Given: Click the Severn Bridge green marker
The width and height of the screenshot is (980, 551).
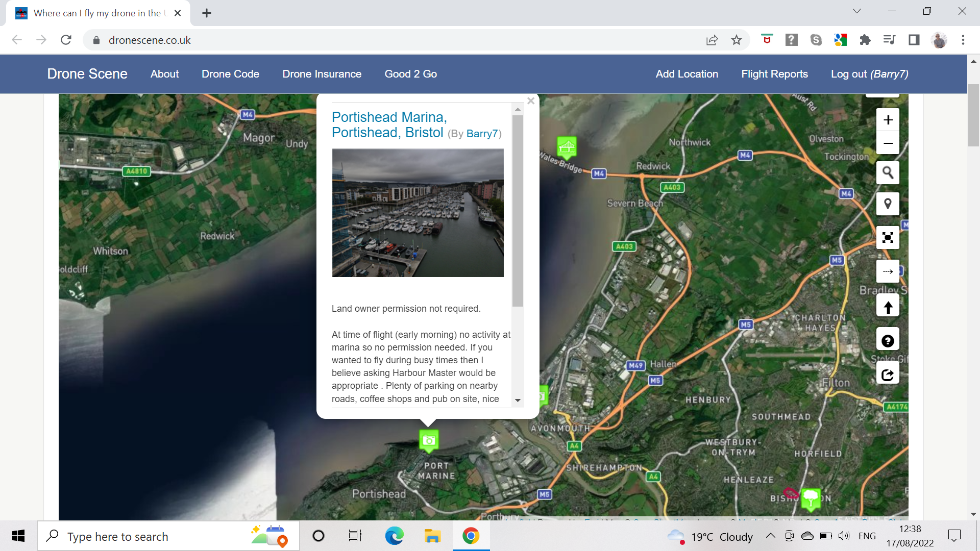Looking at the screenshot, I should click(x=567, y=147).
